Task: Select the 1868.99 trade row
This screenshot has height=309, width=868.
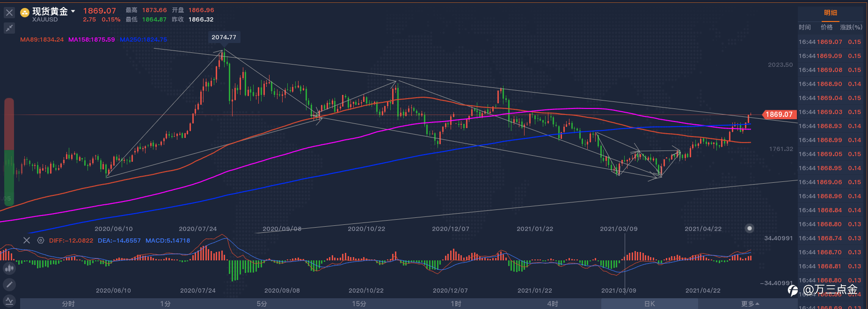Action: coord(831,140)
